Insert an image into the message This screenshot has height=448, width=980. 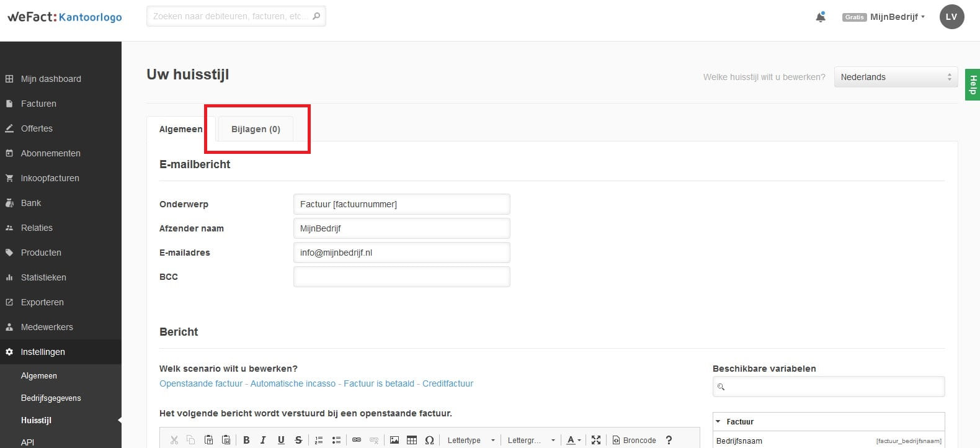point(394,440)
